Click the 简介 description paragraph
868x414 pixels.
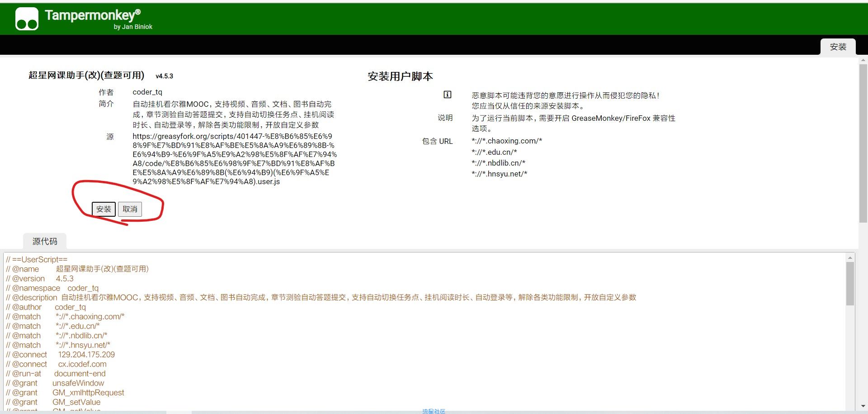coord(233,114)
